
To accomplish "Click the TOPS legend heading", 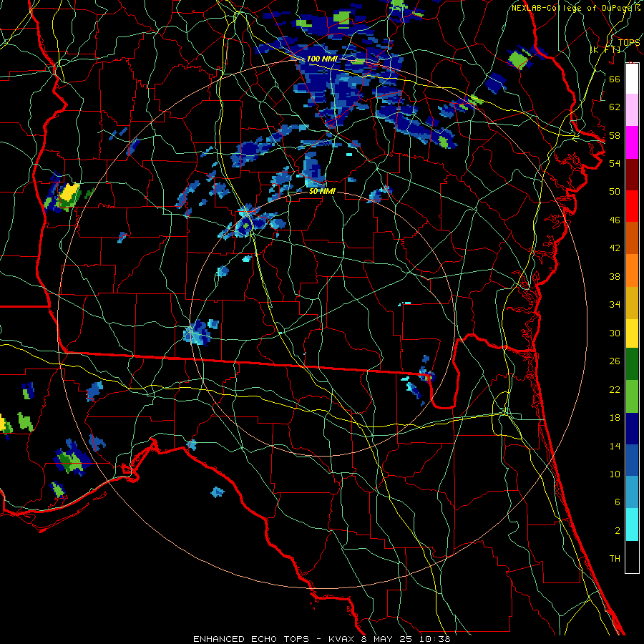I will pos(629,43).
